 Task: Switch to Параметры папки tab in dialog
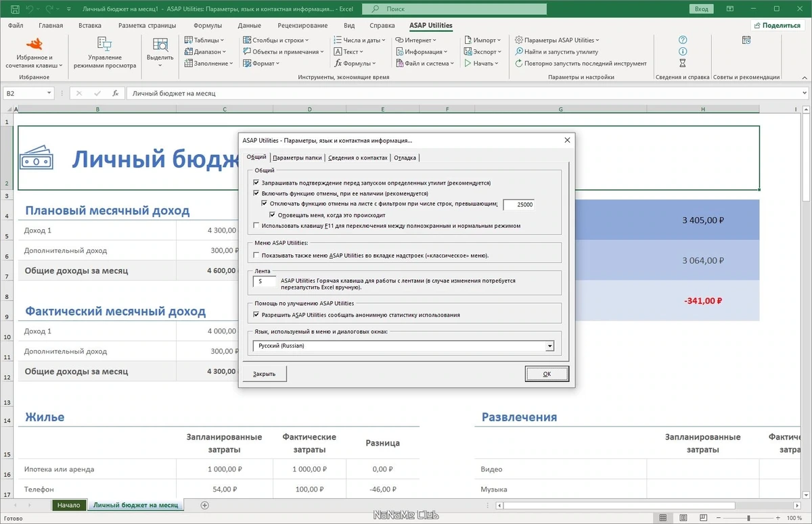298,158
